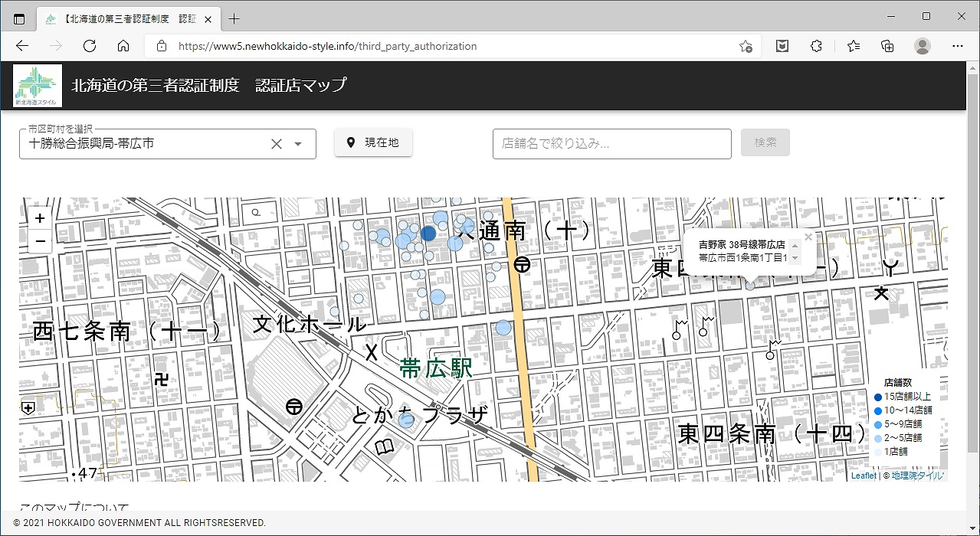Expand the 市区町村 dropdown arrow

(x=298, y=144)
